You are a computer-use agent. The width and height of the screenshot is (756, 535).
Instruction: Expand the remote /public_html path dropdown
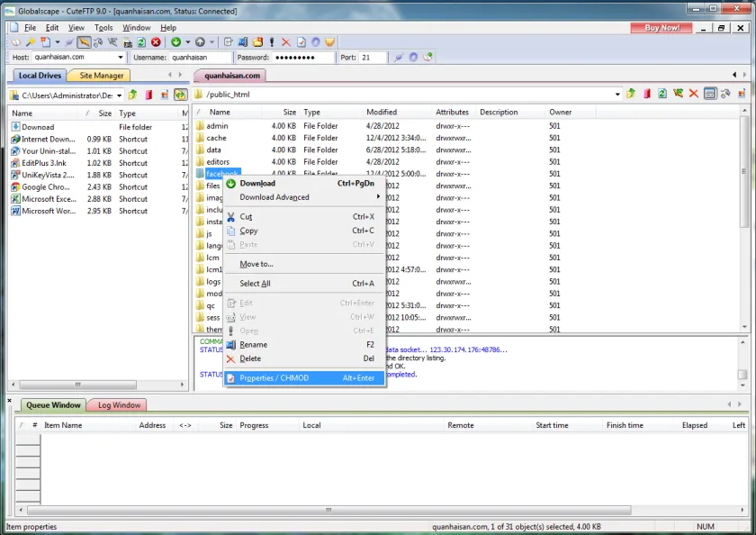pyautogui.click(x=617, y=95)
